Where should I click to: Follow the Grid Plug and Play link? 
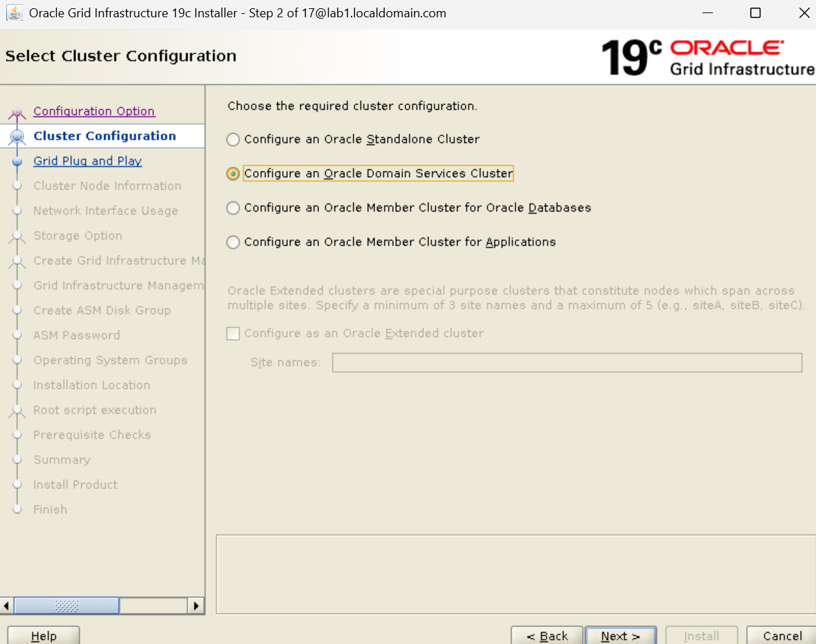click(x=87, y=160)
